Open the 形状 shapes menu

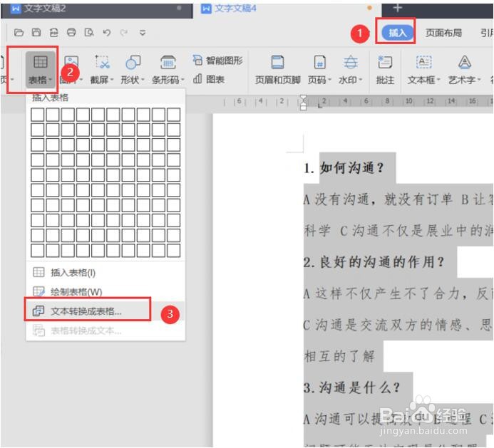click(x=133, y=70)
